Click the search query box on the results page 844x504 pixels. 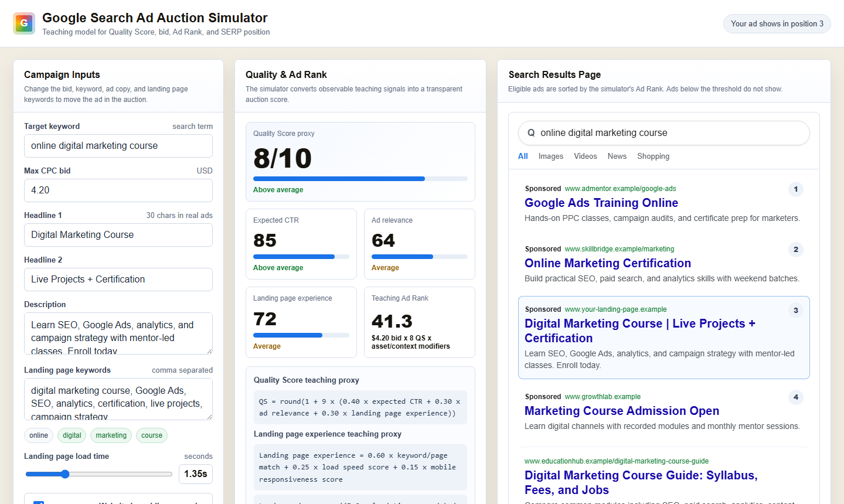click(664, 133)
